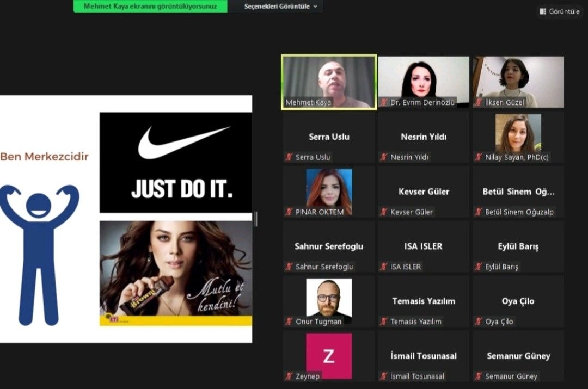The image size is (588, 389).
Task: Select İlksen Güzel's video tile
Action: click(x=518, y=82)
